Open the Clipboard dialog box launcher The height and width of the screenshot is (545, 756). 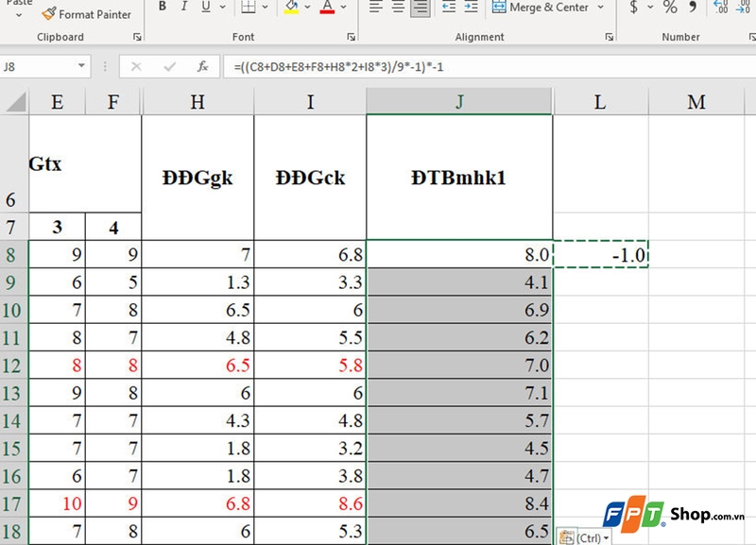137,37
